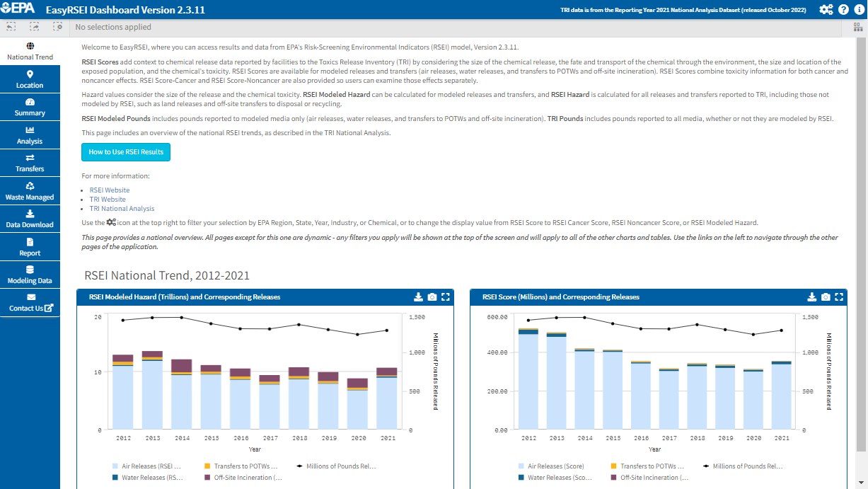Open the filter settings gears icon
The image size is (868, 489).
(x=826, y=9)
